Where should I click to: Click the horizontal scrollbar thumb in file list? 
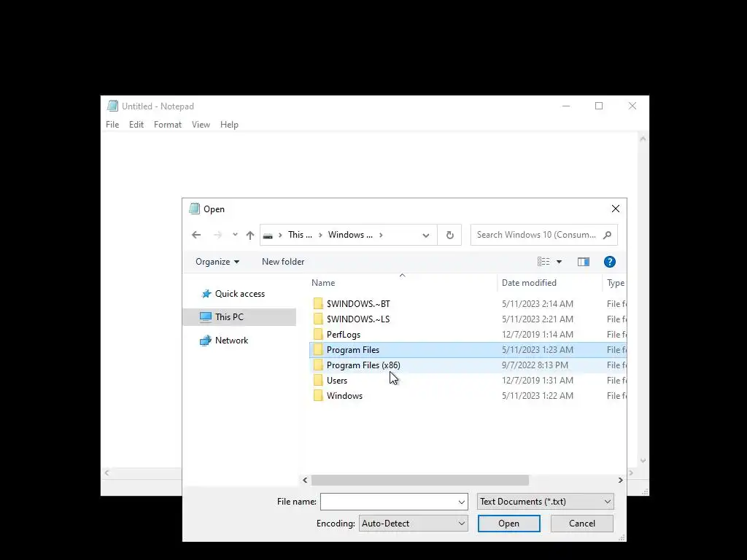tap(419, 480)
